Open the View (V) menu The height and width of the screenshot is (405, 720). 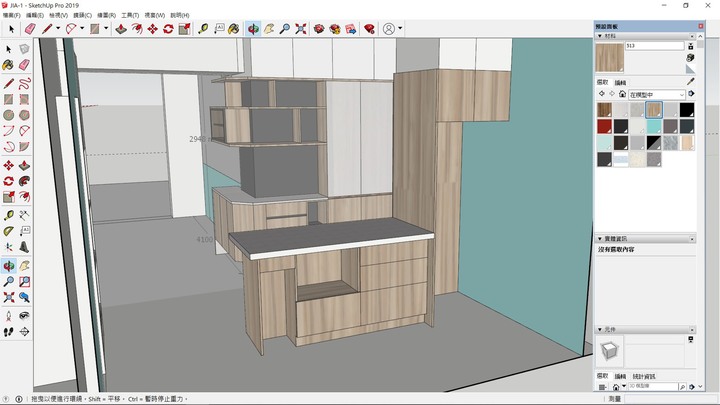coord(58,15)
